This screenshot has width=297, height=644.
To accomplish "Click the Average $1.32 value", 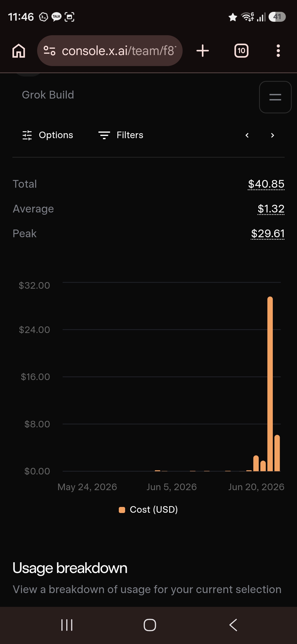I will tap(271, 209).
